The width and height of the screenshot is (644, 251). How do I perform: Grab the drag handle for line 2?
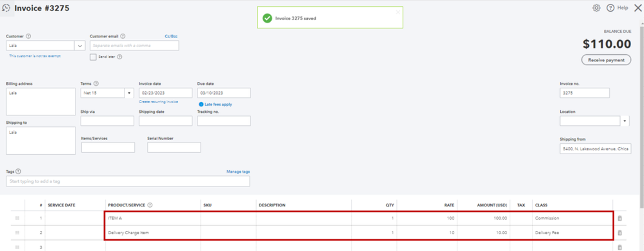coord(17,232)
